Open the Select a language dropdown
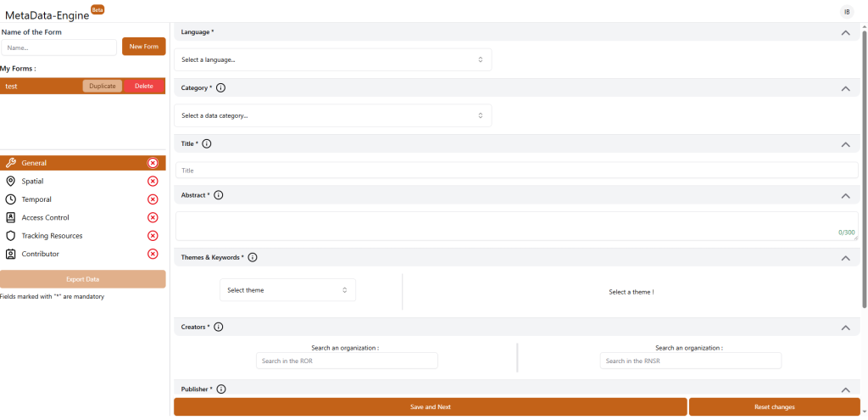 [332, 59]
